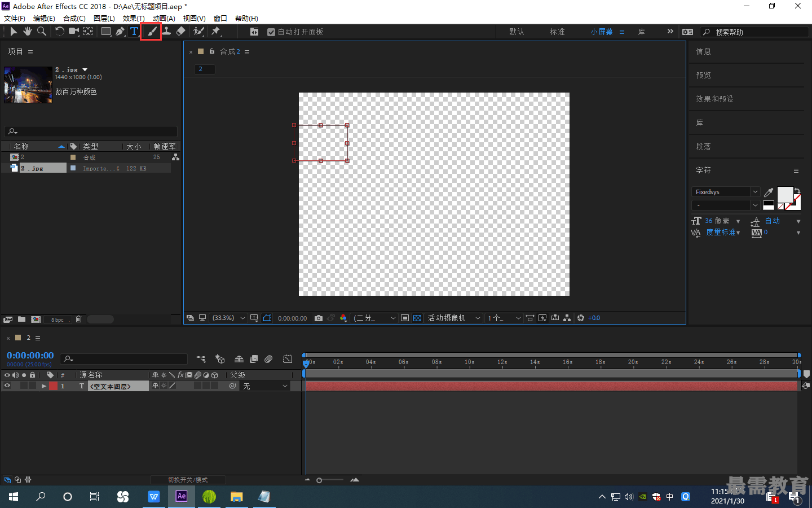The image size is (812, 508).
Task: Click the eyedropper in the Character panel
Action: (x=769, y=192)
